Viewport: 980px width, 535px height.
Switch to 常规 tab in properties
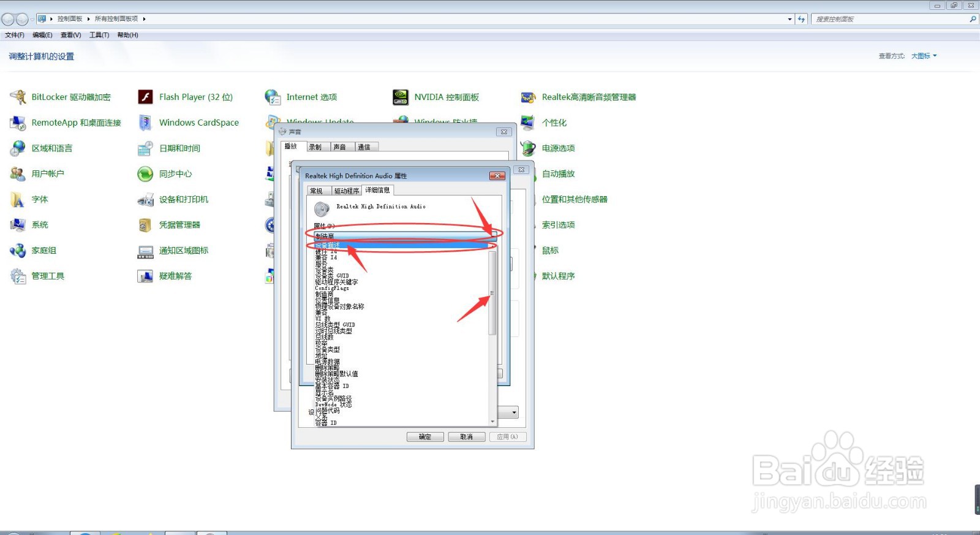pyautogui.click(x=317, y=191)
